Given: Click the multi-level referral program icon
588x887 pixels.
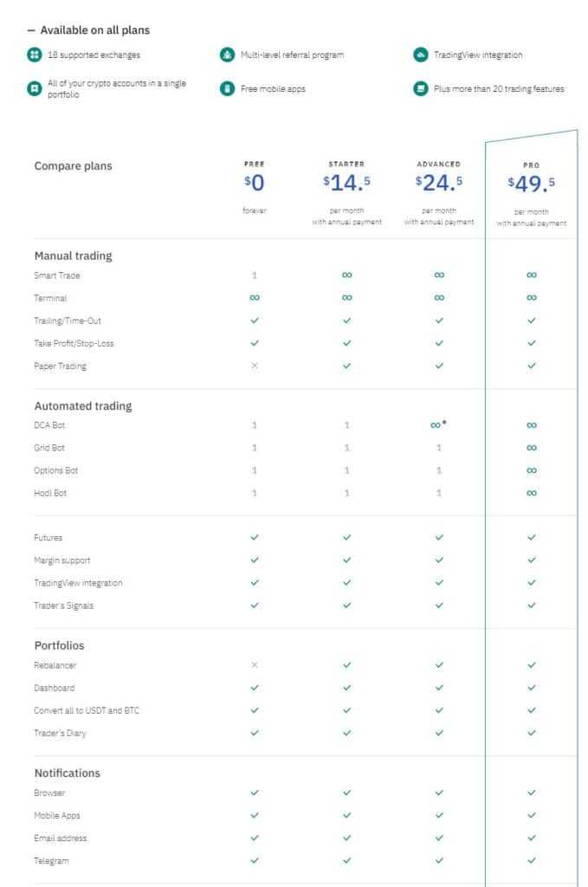Looking at the screenshot, I should coord(227,55).
